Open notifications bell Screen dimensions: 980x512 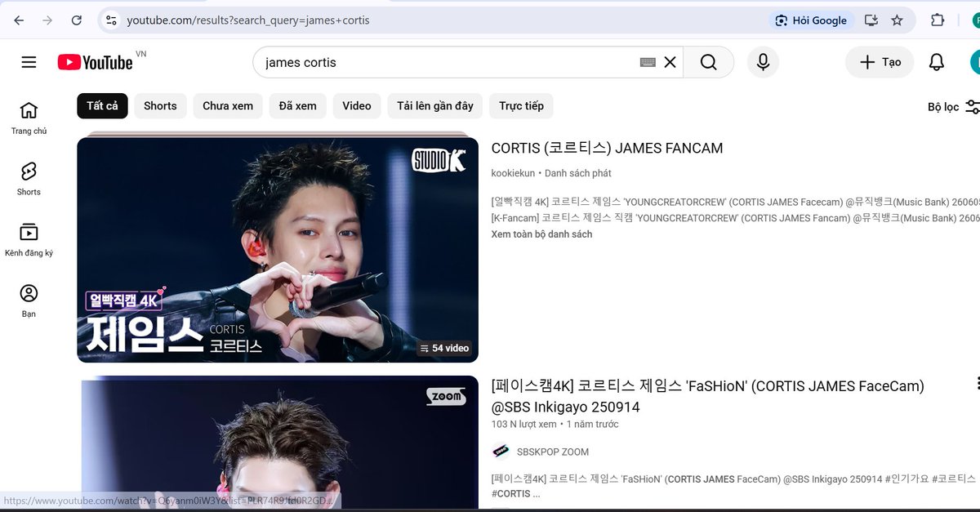[x=937, y=62]
